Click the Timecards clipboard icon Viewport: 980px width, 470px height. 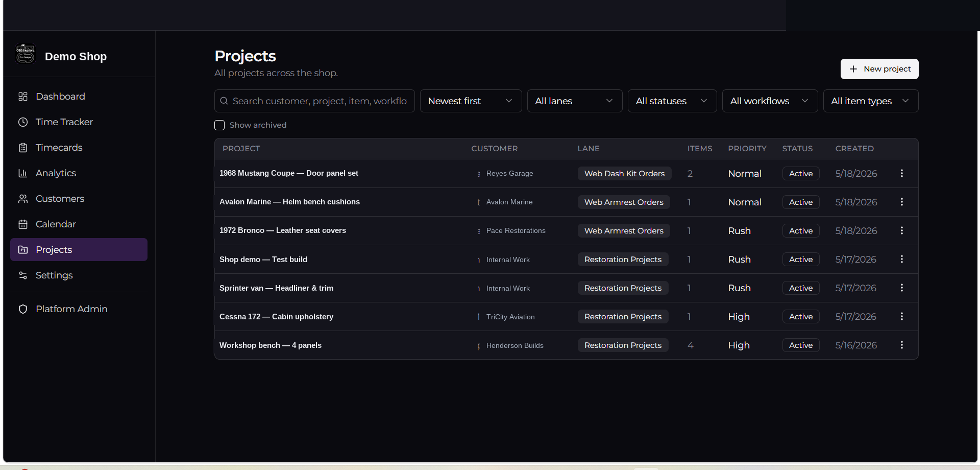[x=23, y=148]
